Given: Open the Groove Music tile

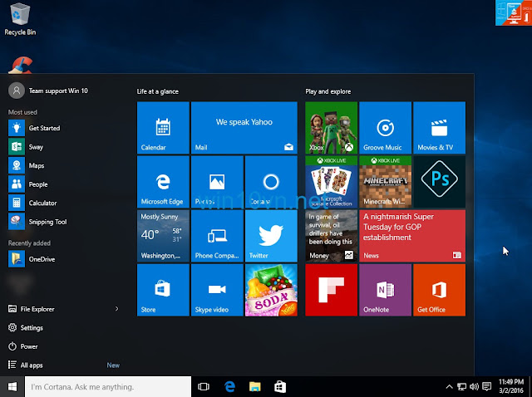Looking at the screenshot, I should 385,127.
